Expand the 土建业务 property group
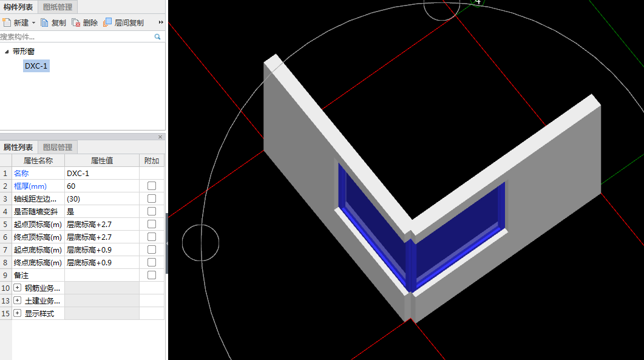 point(17,301)
